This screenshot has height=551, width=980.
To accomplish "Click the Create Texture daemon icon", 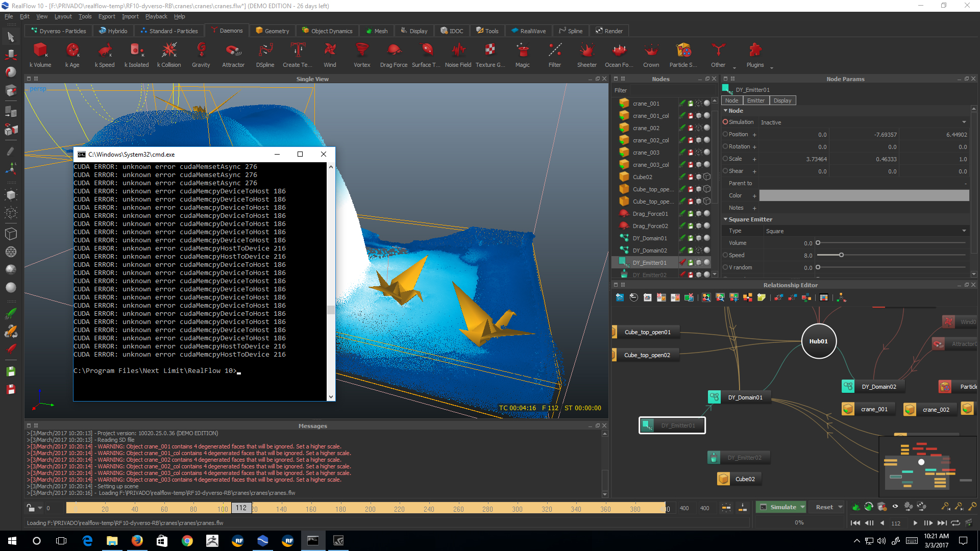I will pyautogui.click(x=298, y=55).
